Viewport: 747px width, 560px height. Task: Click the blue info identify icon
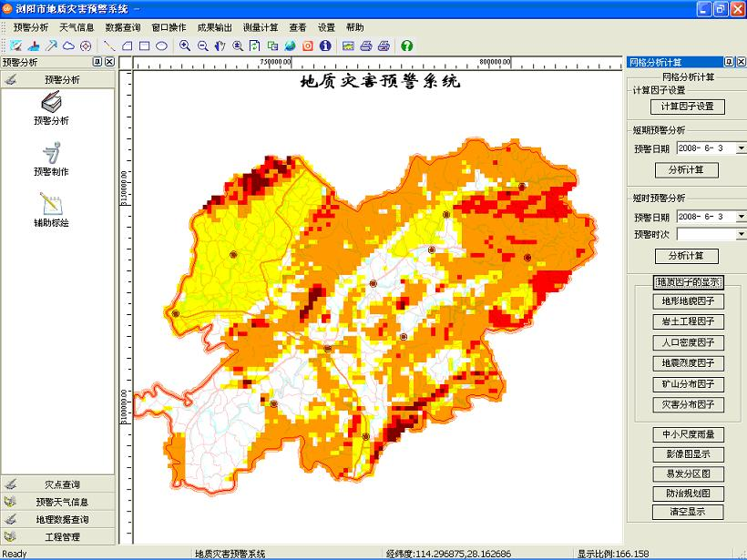[325, 46]
